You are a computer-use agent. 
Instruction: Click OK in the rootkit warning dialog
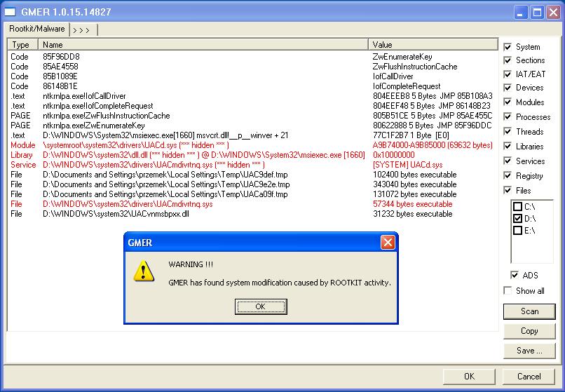pos(261,306)
